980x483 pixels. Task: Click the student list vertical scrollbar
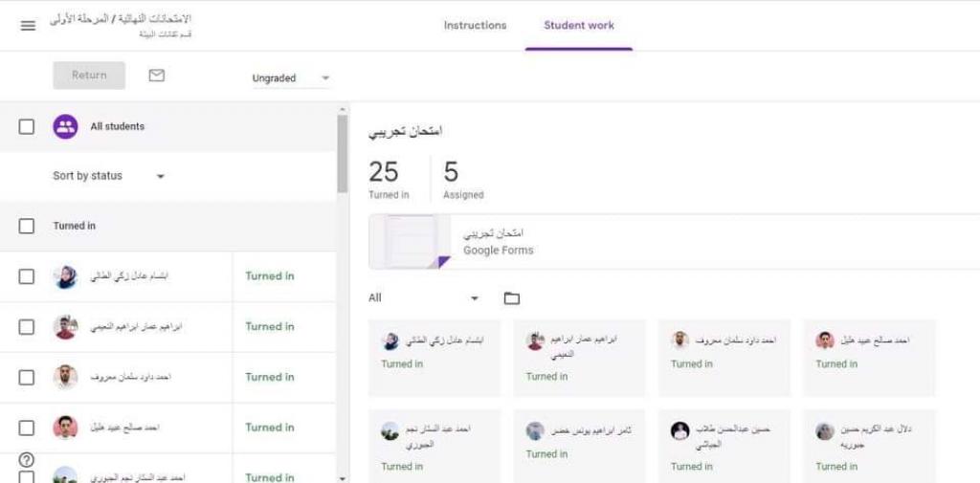pyautogui.click(x=343, y=153)
